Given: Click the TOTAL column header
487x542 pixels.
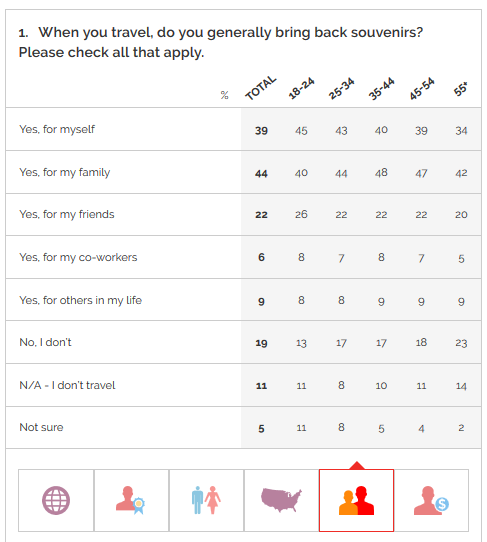Looking at the screenshot, I should pos(261,88).
